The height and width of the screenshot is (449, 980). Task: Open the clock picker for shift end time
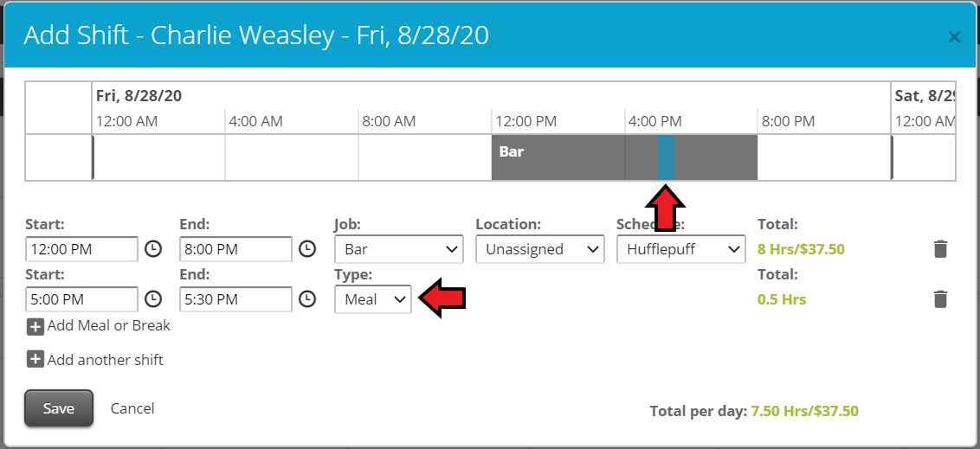[306, 249]
